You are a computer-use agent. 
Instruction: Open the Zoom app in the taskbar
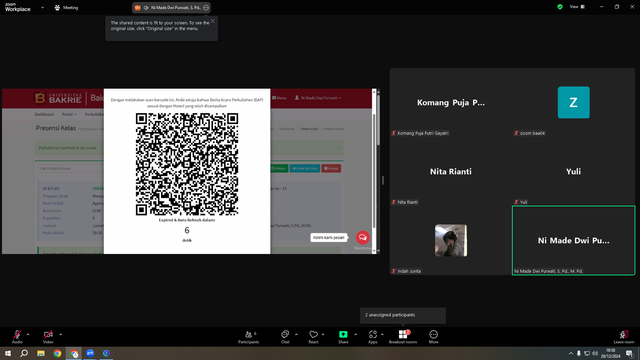[x=90, y=353]
